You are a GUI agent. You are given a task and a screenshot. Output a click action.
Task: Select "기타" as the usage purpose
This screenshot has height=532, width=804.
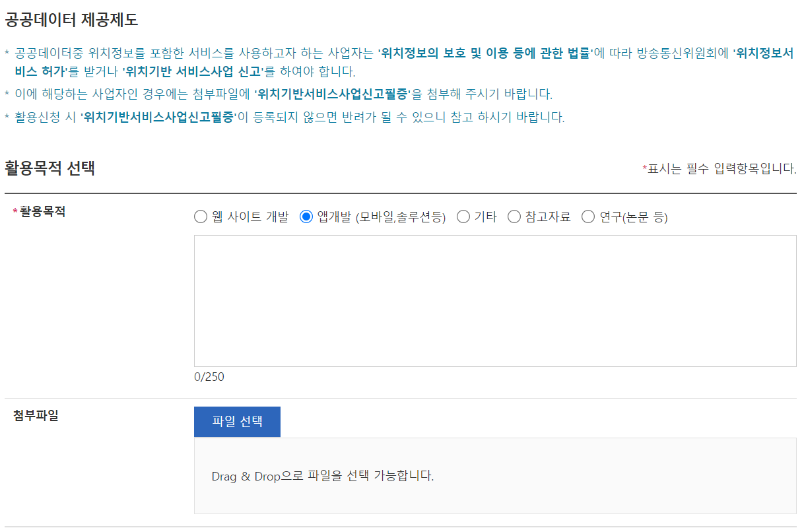[463, 217]
